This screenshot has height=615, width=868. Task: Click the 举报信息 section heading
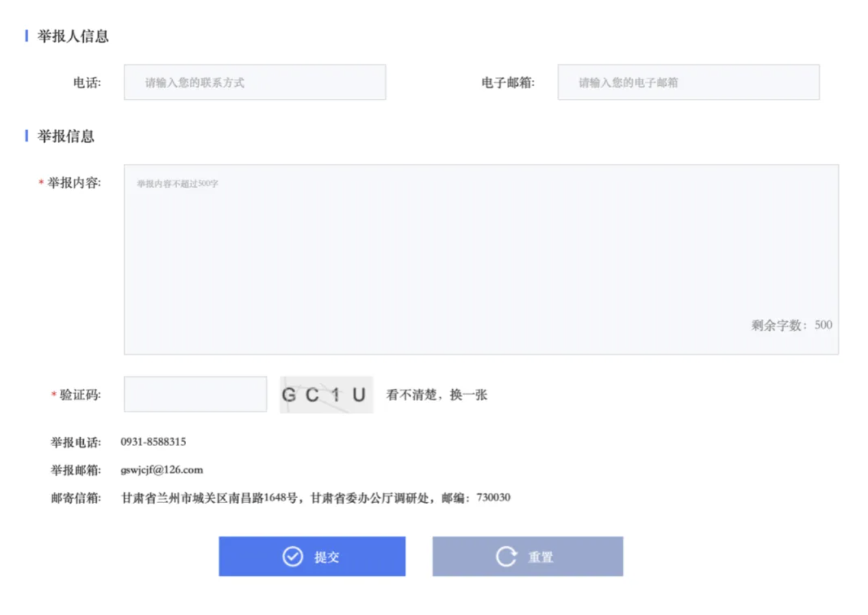(66, 137)
